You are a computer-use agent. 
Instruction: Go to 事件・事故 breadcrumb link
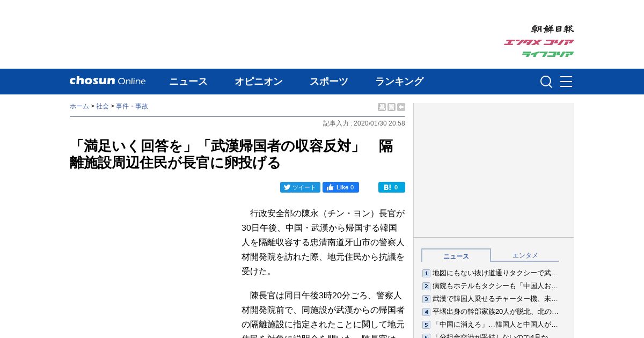tap(132, 106)
